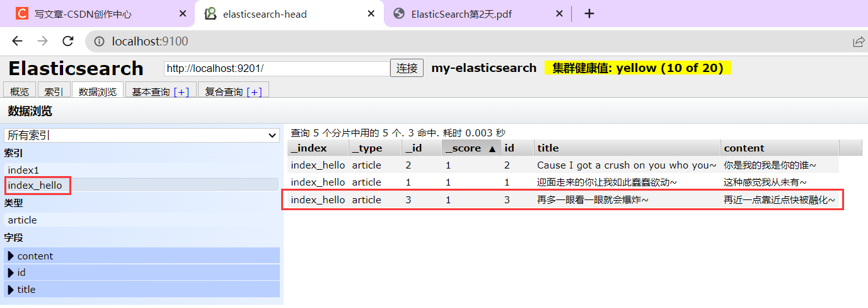The width and height of the screenshot is (868, 308).
Task: Click the 连接 connect button
Action: 407,68
